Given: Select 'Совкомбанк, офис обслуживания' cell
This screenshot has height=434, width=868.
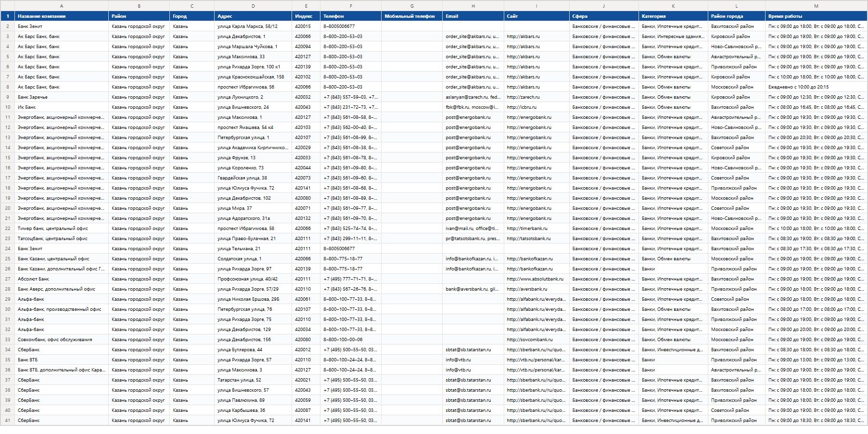Looking at the screenshot, I should tap(62, 340).
